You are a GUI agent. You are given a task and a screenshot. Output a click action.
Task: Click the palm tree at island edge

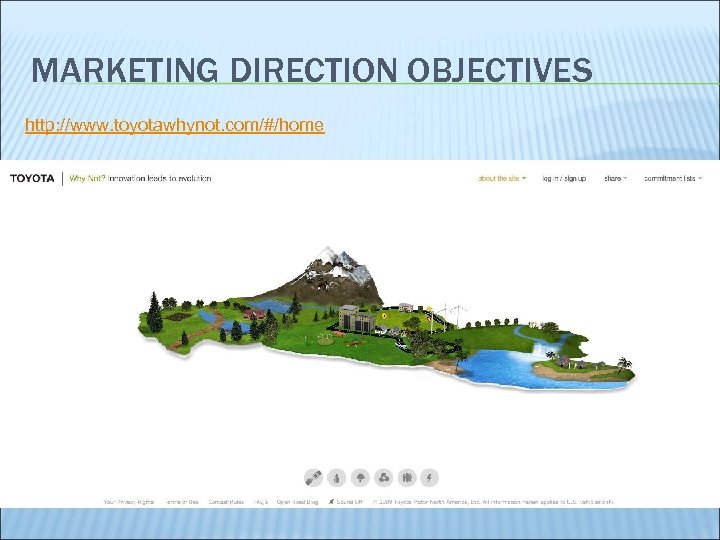pyautogui.click(x=624, y=365)
